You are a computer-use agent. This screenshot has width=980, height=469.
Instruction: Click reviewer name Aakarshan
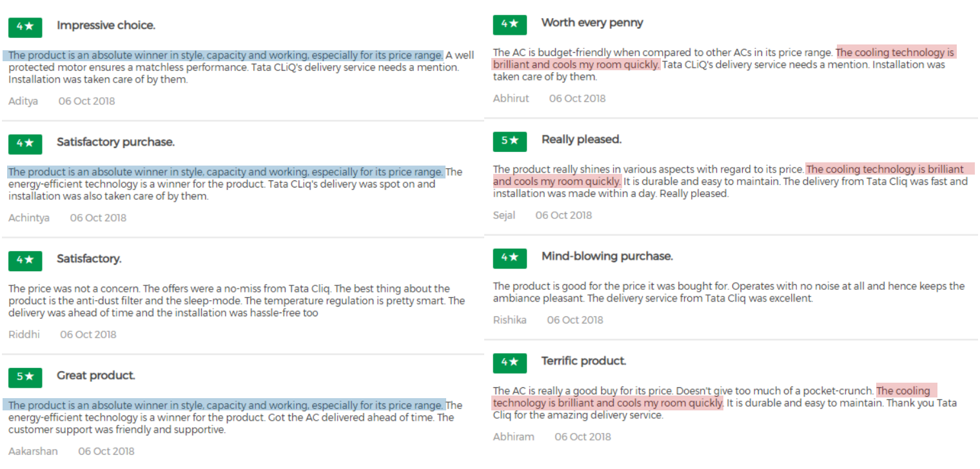33,451
